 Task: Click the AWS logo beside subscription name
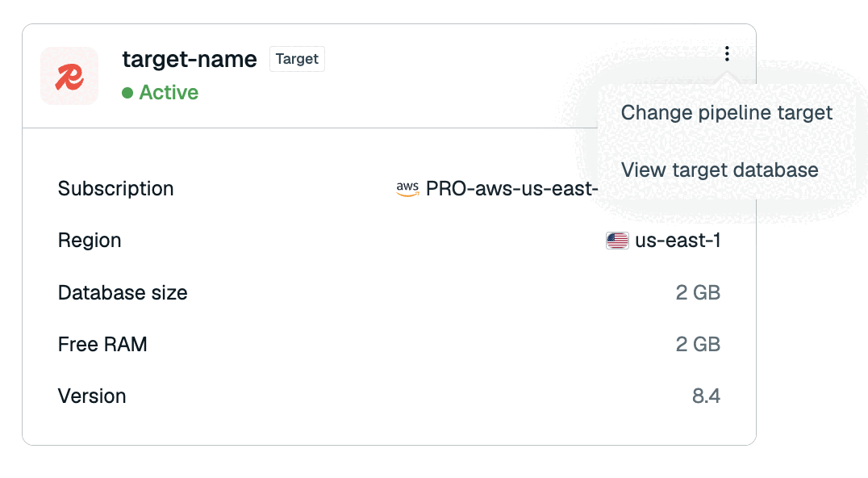[x=407, y=189]
